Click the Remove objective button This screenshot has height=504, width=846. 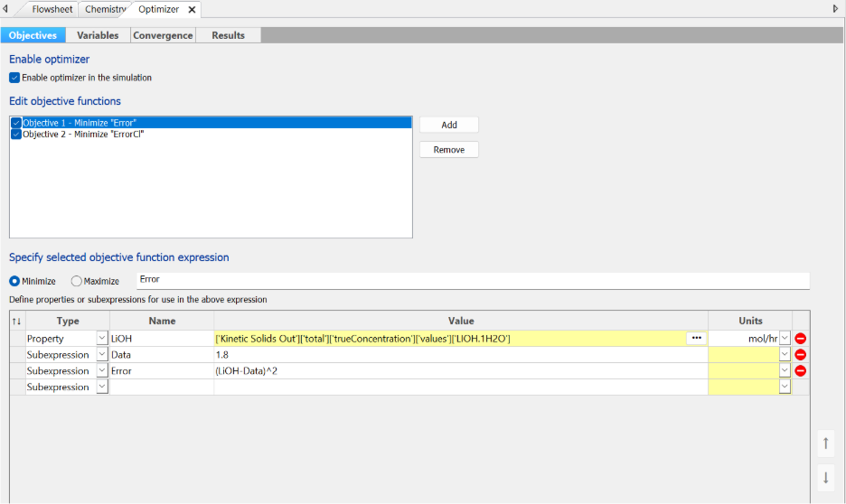449,149
